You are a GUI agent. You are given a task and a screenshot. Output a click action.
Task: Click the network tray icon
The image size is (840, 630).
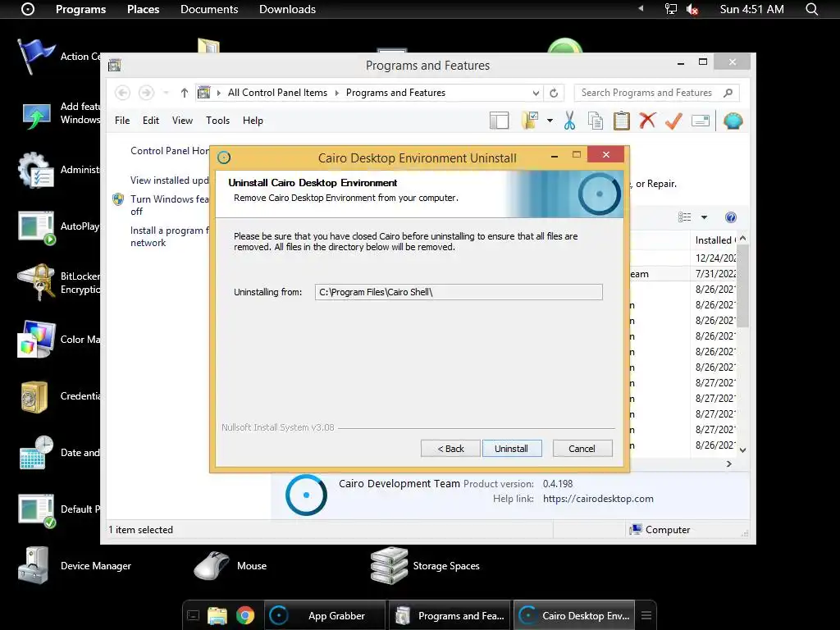(x=670, y=9)
